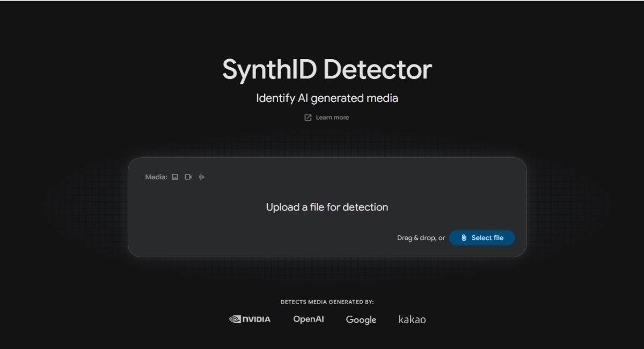Open the Learn more link
644x349 pixels.
click(332, 118)
